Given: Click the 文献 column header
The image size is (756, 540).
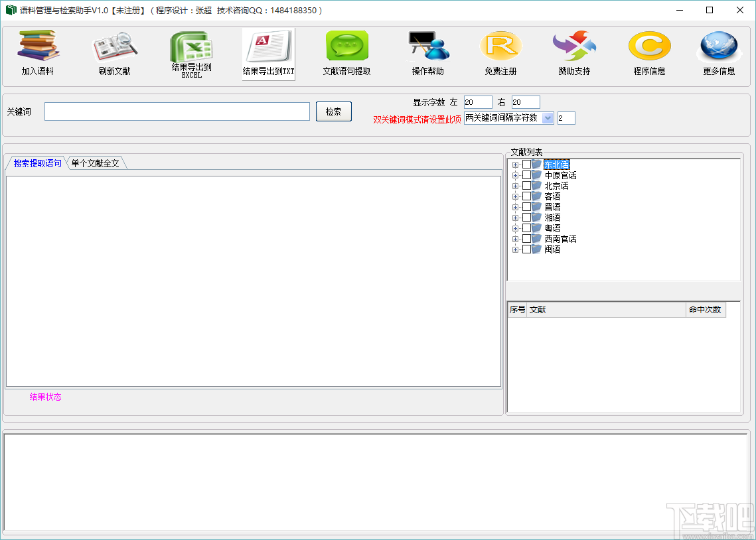Looking at the screenshot, I should point(607,310).
